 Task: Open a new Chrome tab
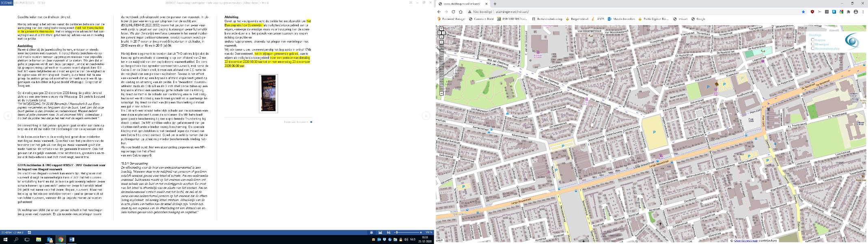[x=495, y=4]
